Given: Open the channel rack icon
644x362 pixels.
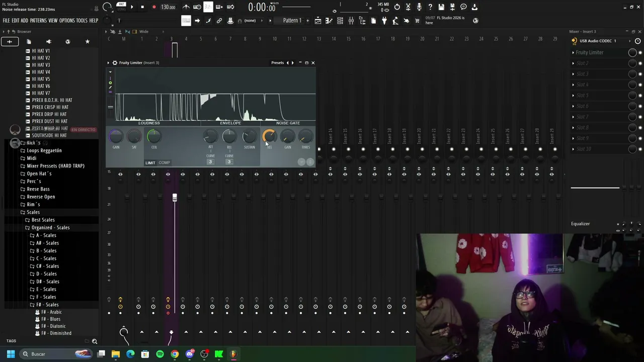Looking at the screenshot, I should pyautogui.click(x=340, y=21).
